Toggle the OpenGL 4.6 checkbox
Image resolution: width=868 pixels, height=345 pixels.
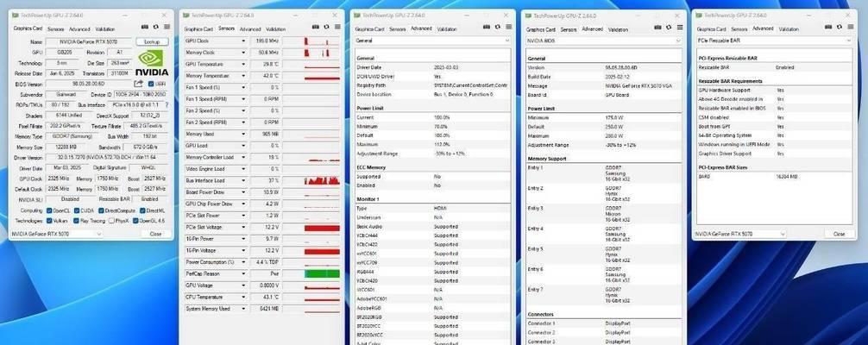pos(135,221)
